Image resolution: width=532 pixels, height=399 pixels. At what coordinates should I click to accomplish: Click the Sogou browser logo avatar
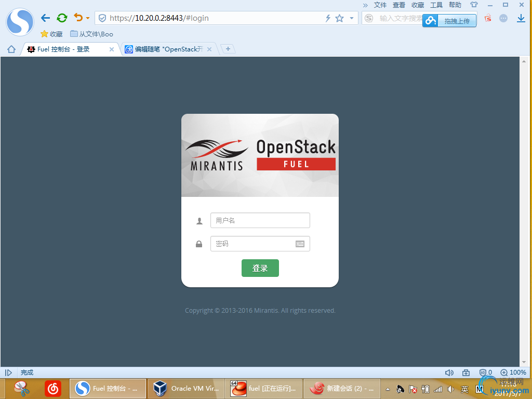pyautogui.click(x=20, y=22)
